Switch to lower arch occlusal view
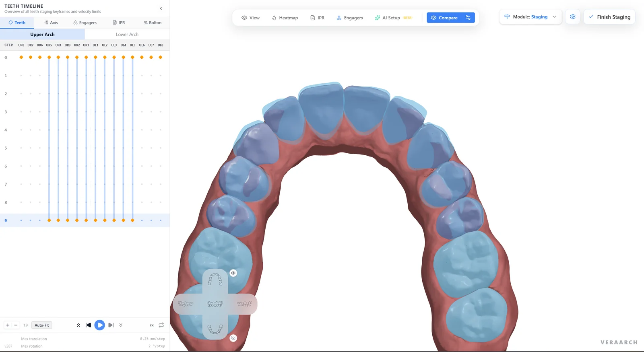The width and height of the screenshot is (644, 352). pos(215,329)
